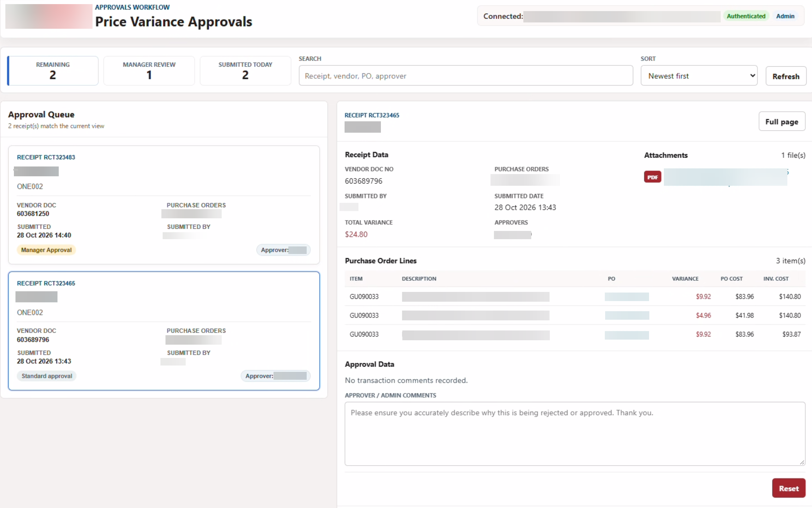The width and height of the screenshot is (812, 508).
Task: Click the Standard approval badge
Action: (47, 376)
